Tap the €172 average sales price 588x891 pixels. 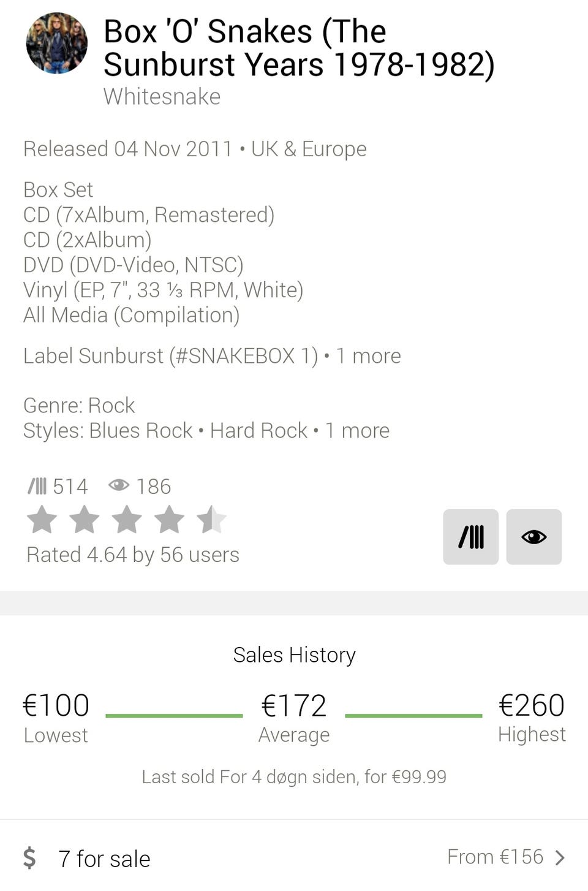(293, 705)
